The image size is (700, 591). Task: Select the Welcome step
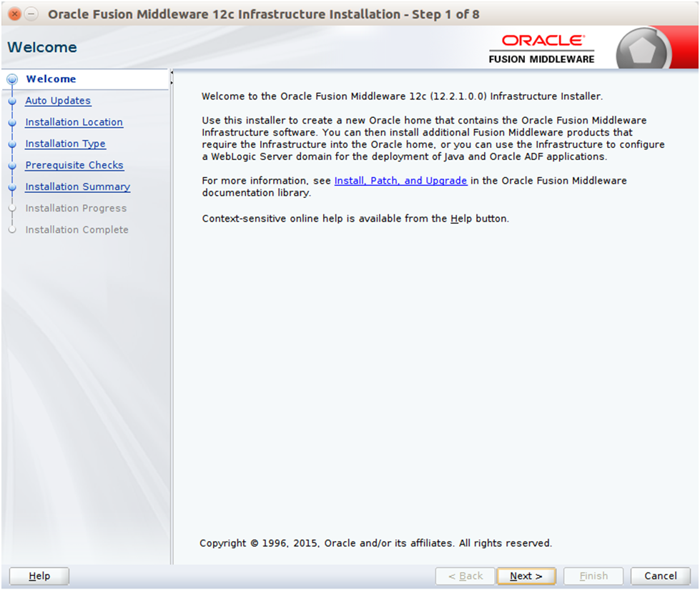[x=51, y=79]
